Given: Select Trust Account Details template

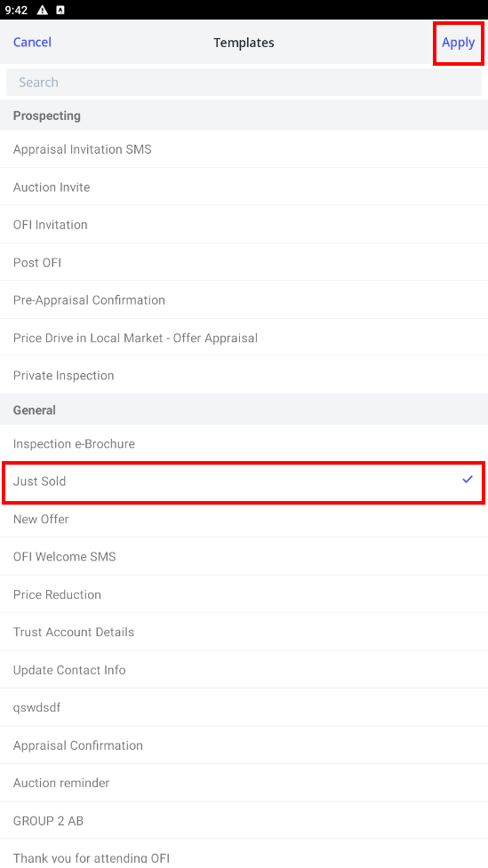Looking at the screenshot, I should coord(244,633).
